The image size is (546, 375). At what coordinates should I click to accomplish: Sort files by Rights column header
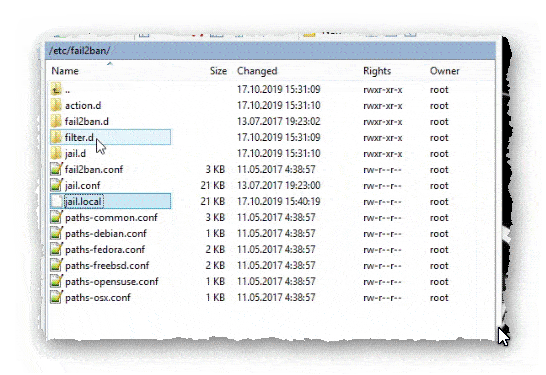tap(377, 71)
